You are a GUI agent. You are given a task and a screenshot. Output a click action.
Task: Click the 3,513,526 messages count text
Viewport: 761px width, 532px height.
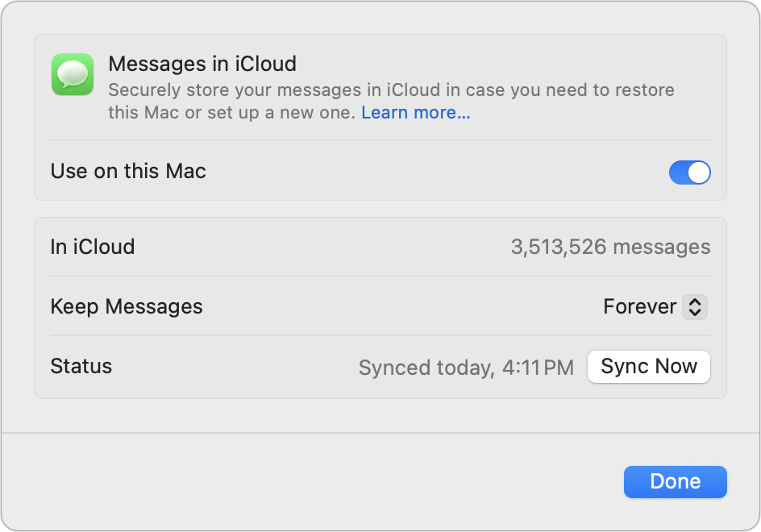pos(611,247)
